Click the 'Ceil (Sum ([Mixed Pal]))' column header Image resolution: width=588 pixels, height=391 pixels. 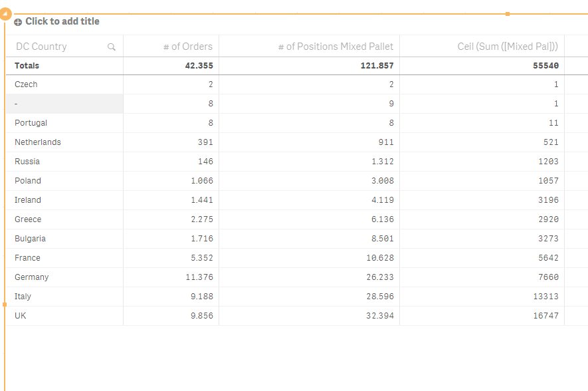508,47
